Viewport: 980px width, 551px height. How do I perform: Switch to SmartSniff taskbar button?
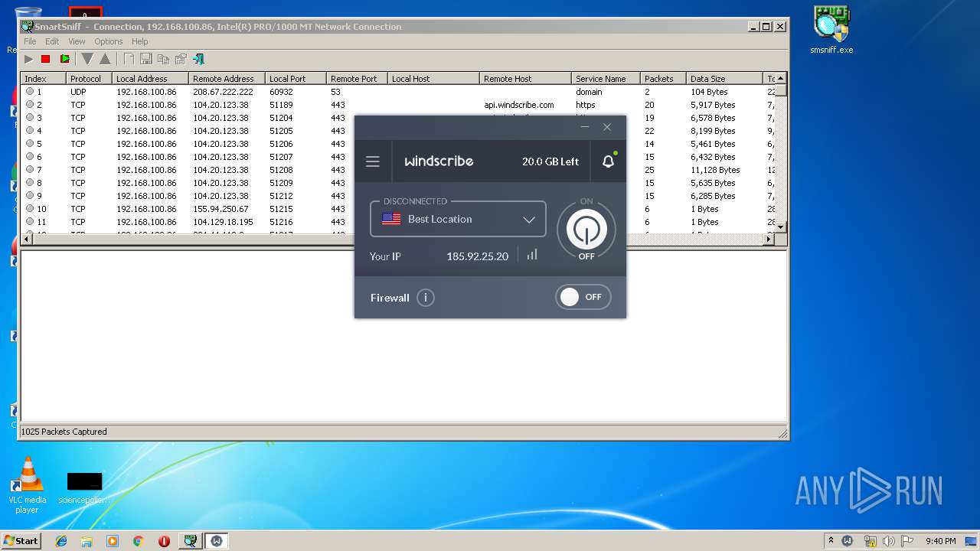(x=190, y=541)
